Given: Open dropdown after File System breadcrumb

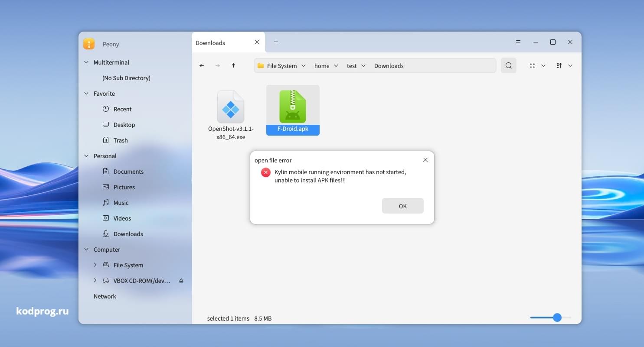Looking at the screenshot, I should pyautogui.click(x=304, y=66).
